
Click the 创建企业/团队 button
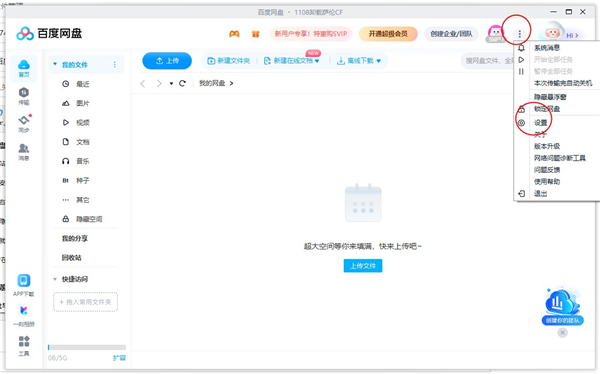click(x=451, y=34)
